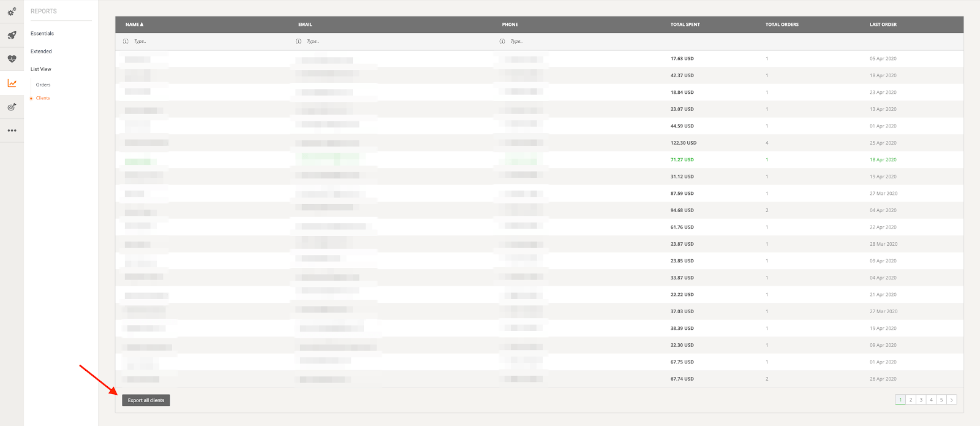
Task: Go to pagination page 5
Action: 941,400
